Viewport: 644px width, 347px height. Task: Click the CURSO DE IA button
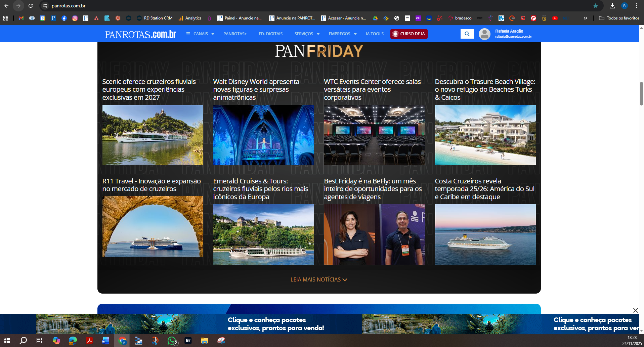409,34
